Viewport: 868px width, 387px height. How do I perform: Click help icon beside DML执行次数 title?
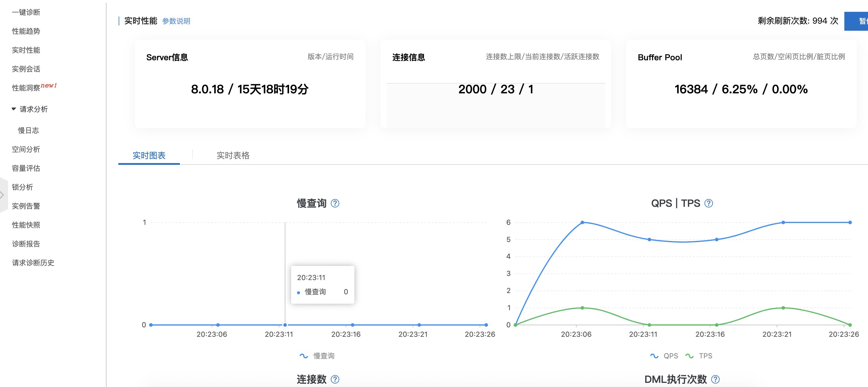[715, 379]
